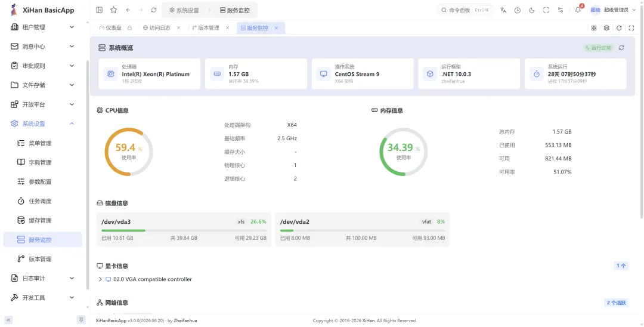644x327 pixels.
Task: Click the star favorite icon in header
Action: coord(114,10)
